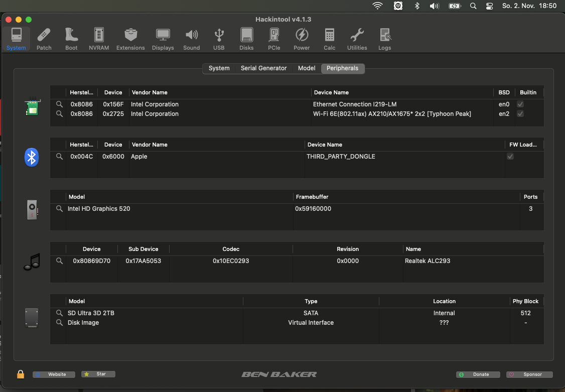Toggle Builtin checkbox for Wi-Fi AX210 row
The height and width of the screenshot is (392, 565).
[x=520, y=114]
